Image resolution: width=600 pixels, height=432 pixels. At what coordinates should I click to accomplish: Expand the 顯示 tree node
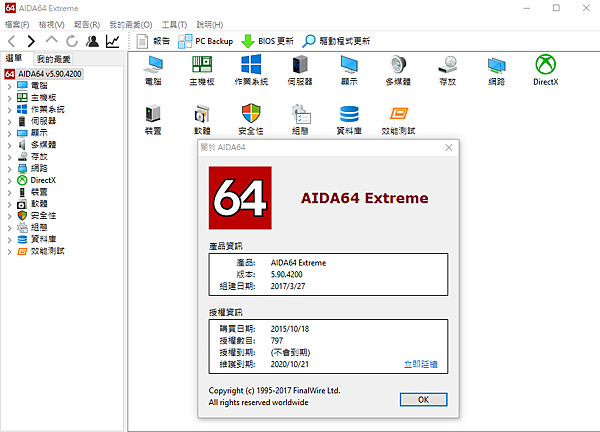(x=10, y=134)
